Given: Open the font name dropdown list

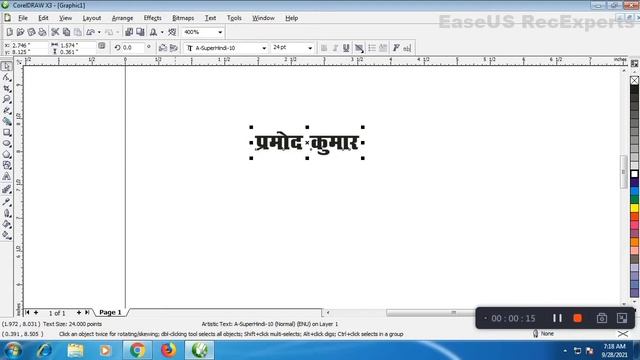Looking at the screenshot, I should pyautogui.click(x=264, y=48).
